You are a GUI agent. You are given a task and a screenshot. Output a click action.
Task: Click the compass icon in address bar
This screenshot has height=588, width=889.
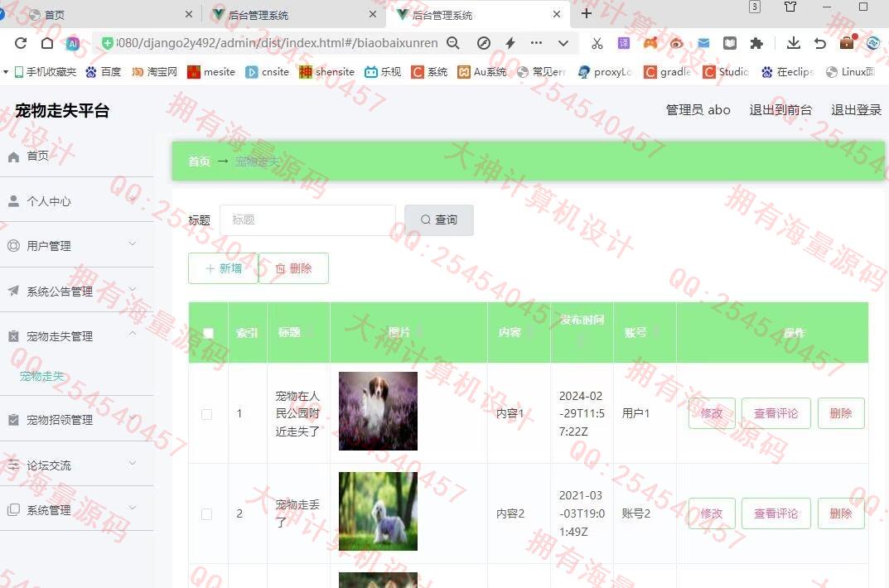(x=484, y=43)
